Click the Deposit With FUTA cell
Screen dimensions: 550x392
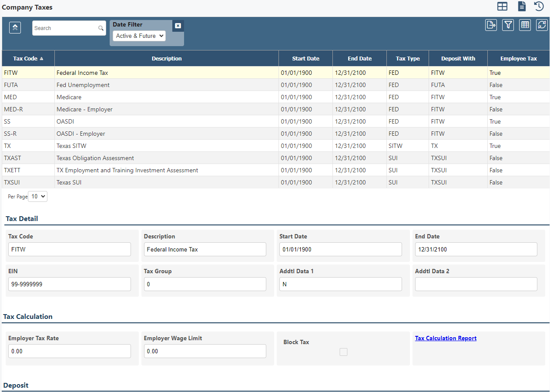[x=458, y=85]
